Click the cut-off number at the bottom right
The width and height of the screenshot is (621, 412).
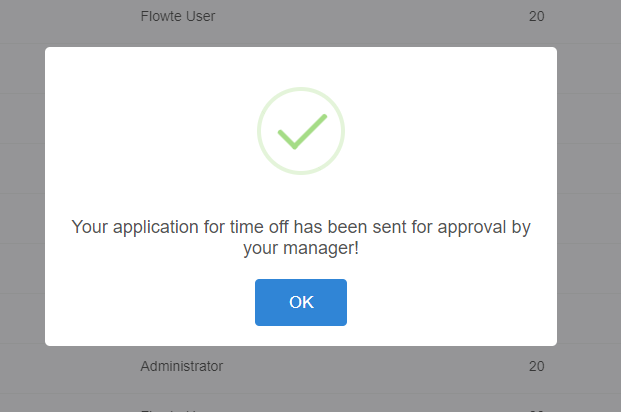point(537,410)
